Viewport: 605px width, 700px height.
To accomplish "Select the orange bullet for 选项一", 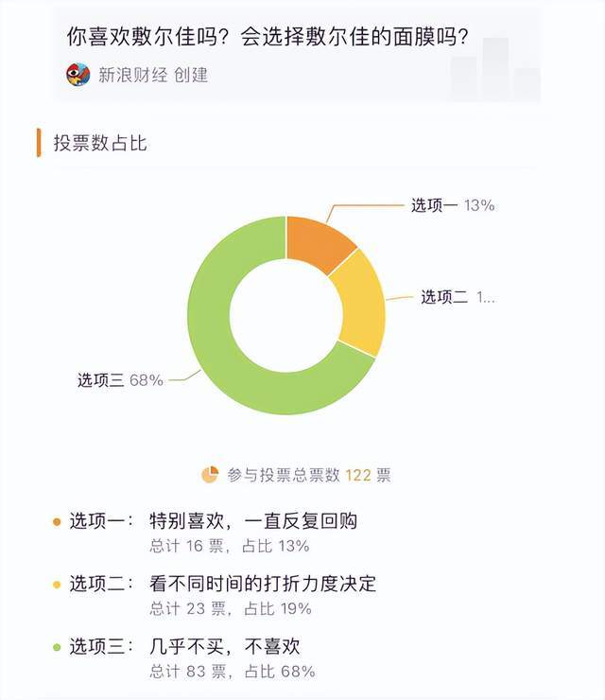I will click(57, 521).
